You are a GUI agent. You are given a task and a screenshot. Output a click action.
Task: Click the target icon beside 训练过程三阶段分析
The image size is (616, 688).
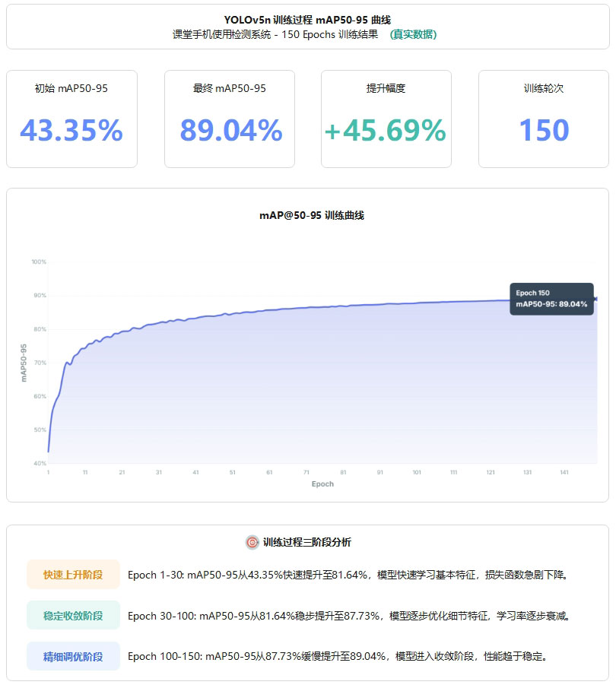252,542
